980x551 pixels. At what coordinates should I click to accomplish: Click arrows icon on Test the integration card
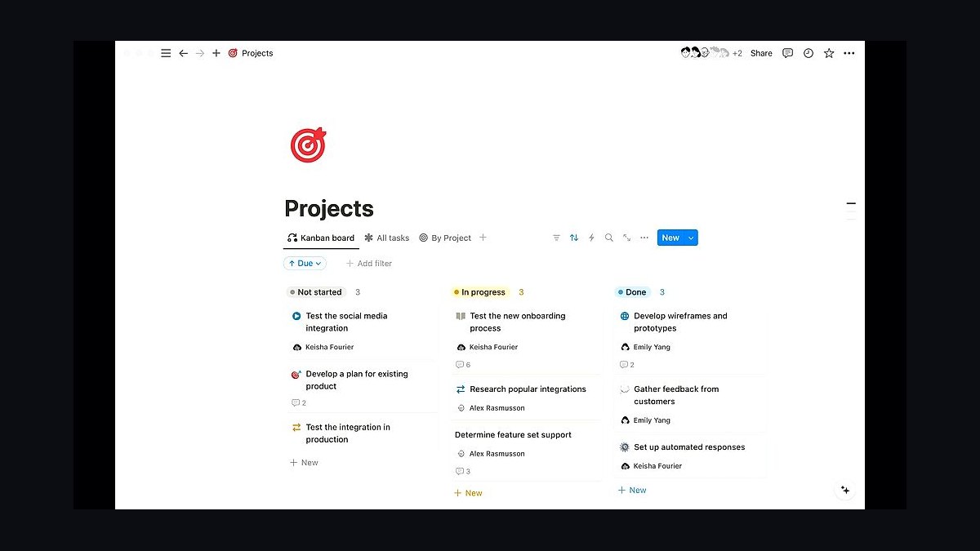pos(296,427)
